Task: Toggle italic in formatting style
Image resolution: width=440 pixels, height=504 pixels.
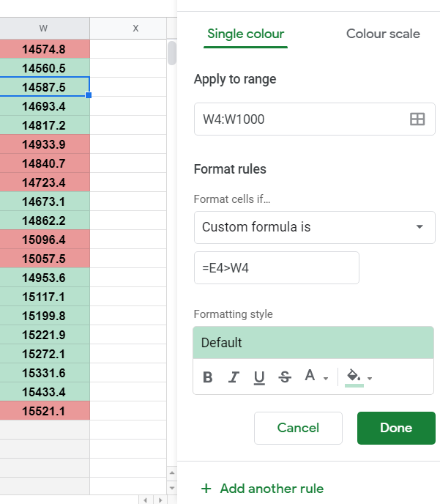Action: (x=234, y=377)
